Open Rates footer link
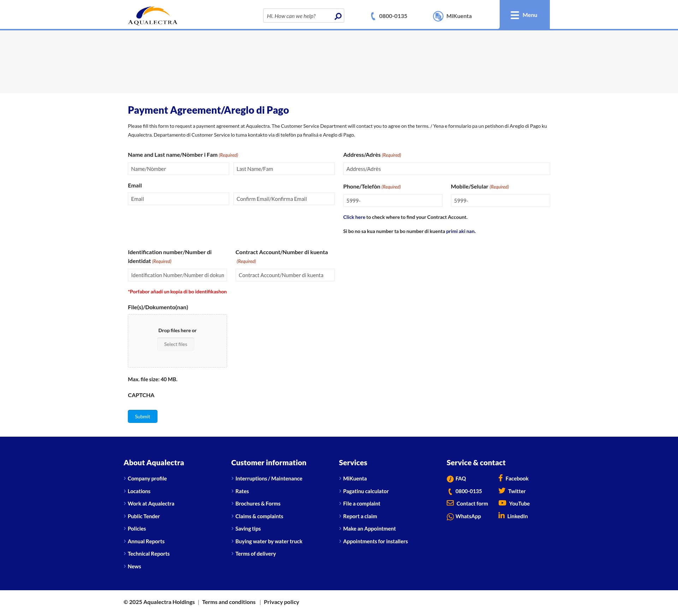 pos(242,491)
